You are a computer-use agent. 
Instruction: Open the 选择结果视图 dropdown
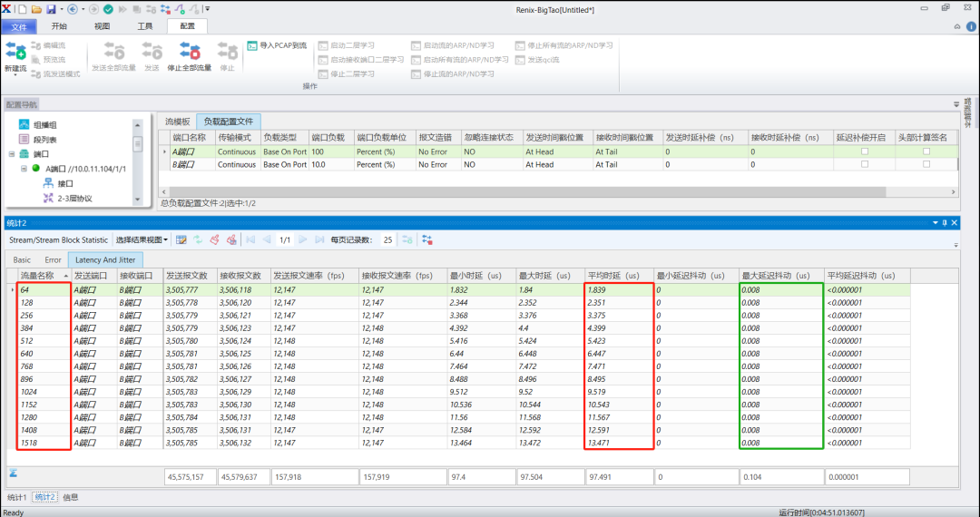click(142, 239)
